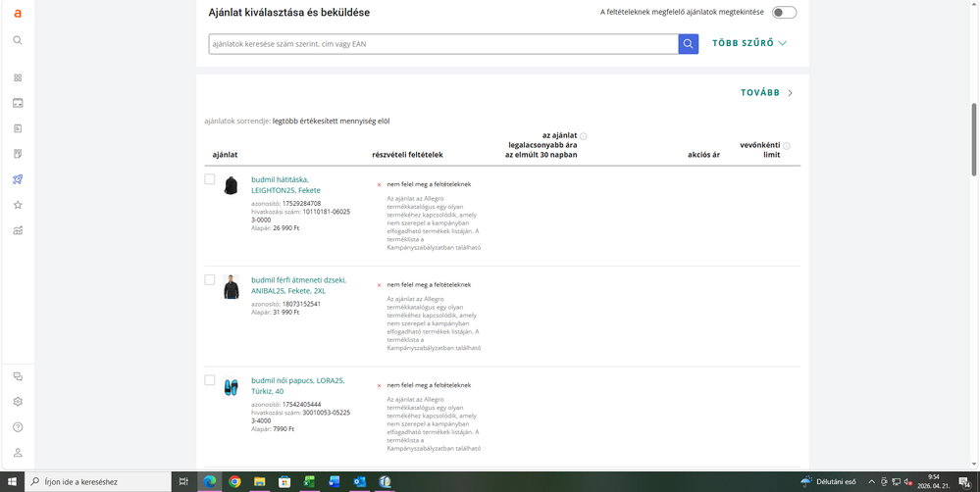
Task: Click the akciós ár column header
Action: click(703, 155)
